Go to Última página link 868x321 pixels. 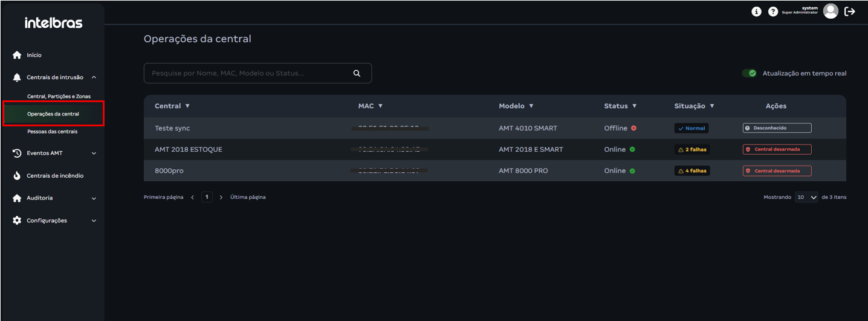pyautogui.click(x=248, y=197)
